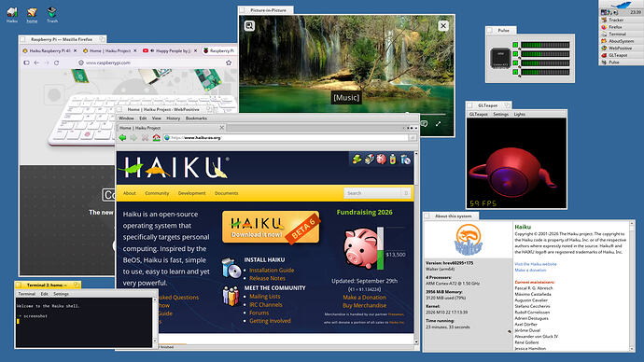Expand the About menu on Haiku site

(x=130, y=193)
